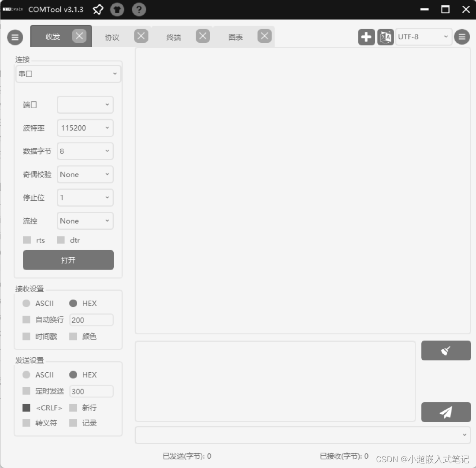Click the 打开 open port button
Image resolution: width=476 pixels, height=468 pixels.
(68, 260)
